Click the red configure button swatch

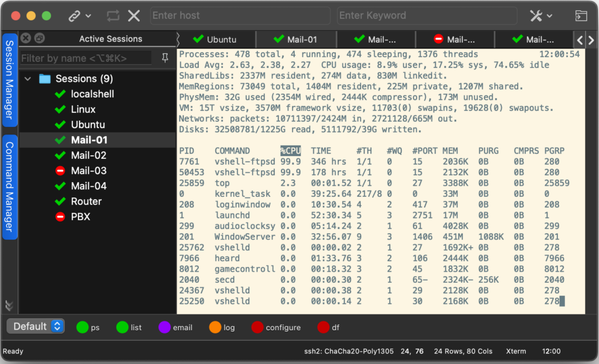(257, 327)
